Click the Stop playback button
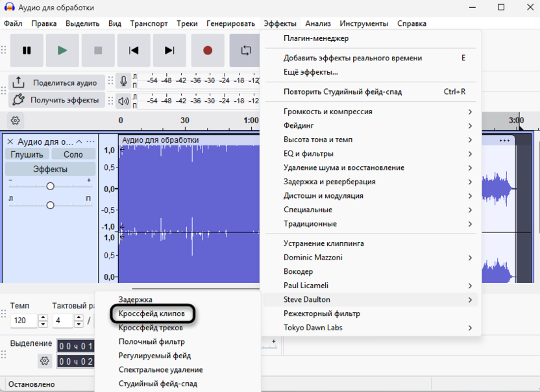The height and width of the screenshot is (392, 540). tap(98, 51)
